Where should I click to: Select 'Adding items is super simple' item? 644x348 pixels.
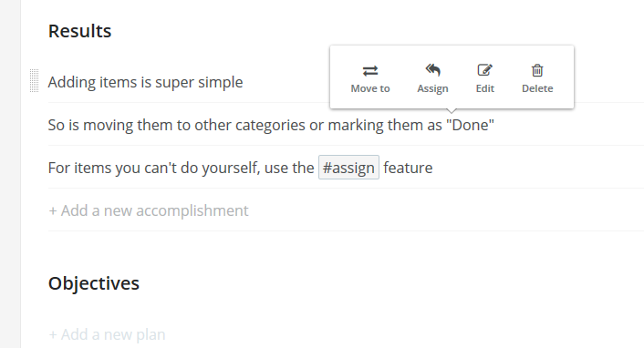click(145, 82)
